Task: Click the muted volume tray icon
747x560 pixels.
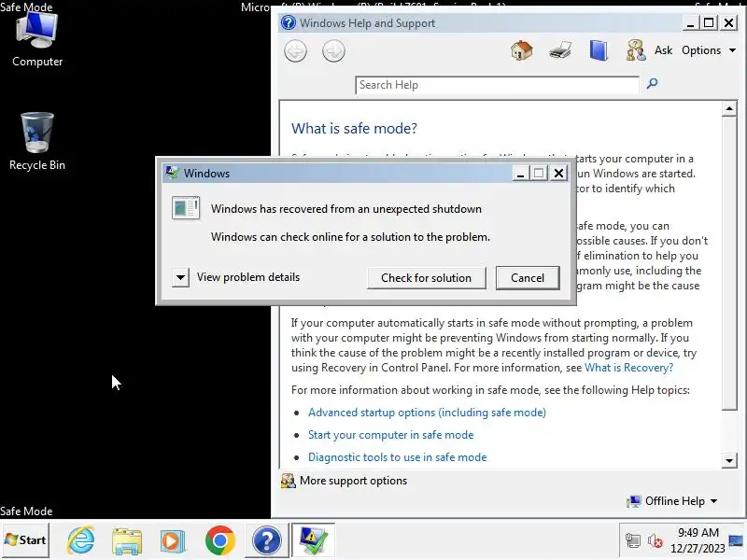Action: tap(655, 541)
